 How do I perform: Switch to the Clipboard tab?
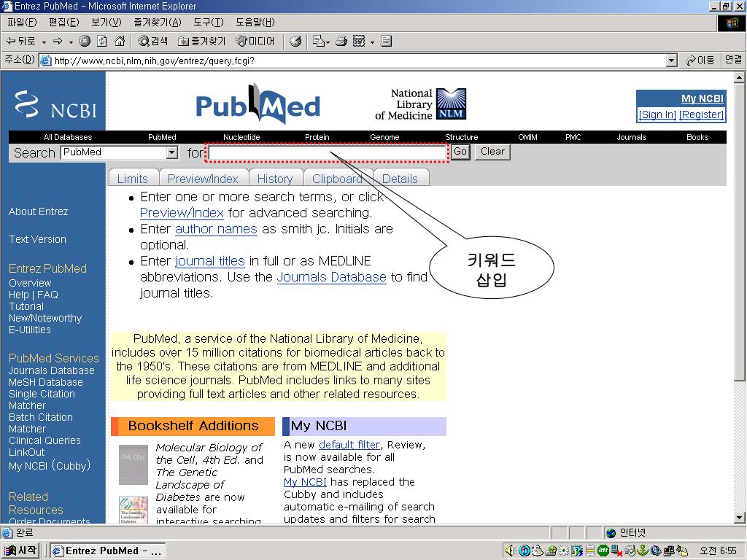[337, 179]
